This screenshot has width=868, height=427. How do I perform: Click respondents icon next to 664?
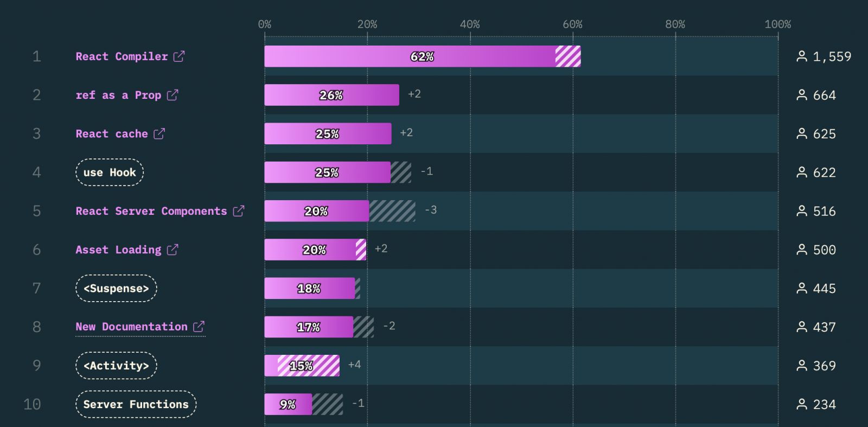point(801,95)
